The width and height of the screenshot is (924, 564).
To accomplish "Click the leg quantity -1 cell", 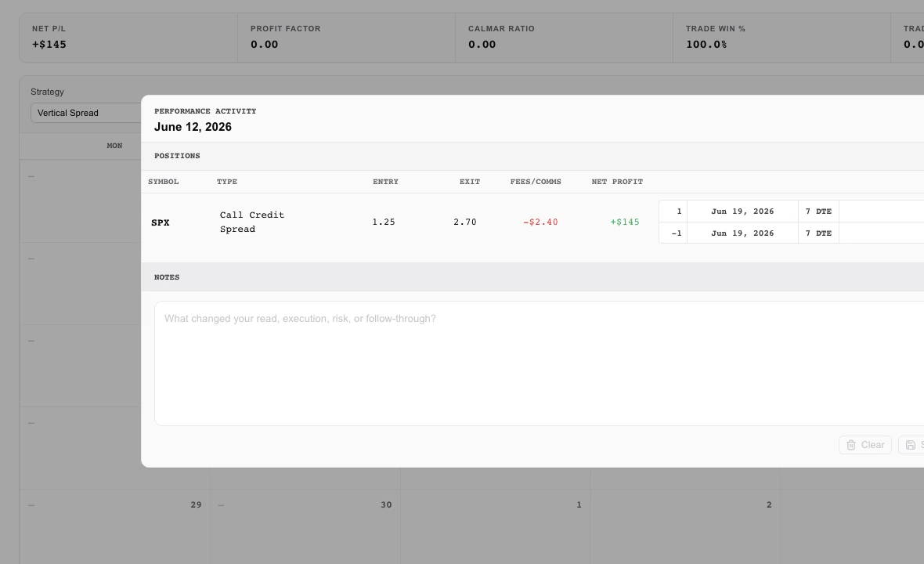I will click(x=673, y=233).
